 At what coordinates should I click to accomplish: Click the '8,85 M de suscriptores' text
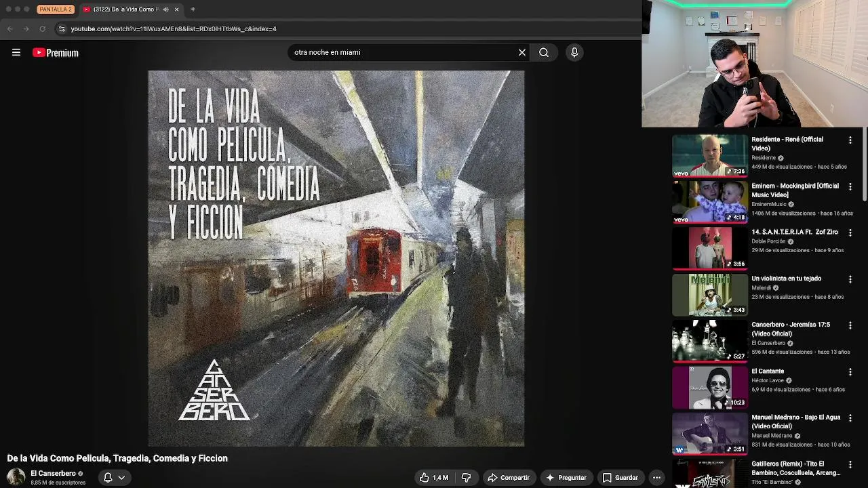58,483
